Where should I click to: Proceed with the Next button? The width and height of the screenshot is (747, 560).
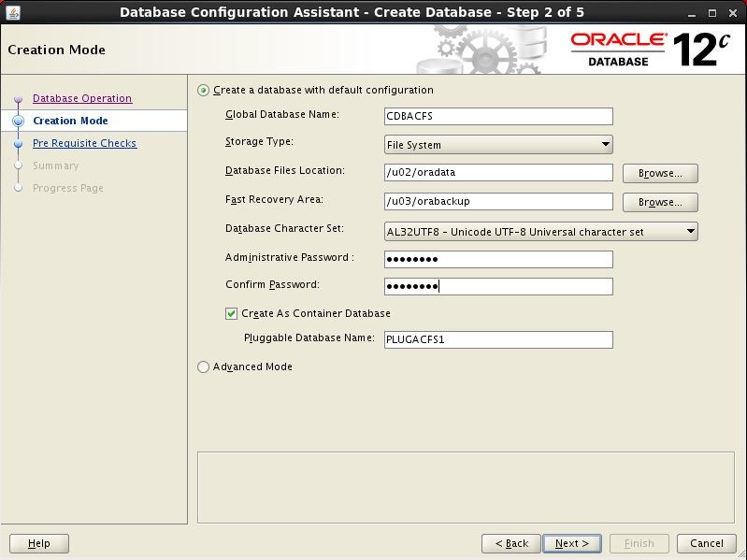click(x=572, y=543)
